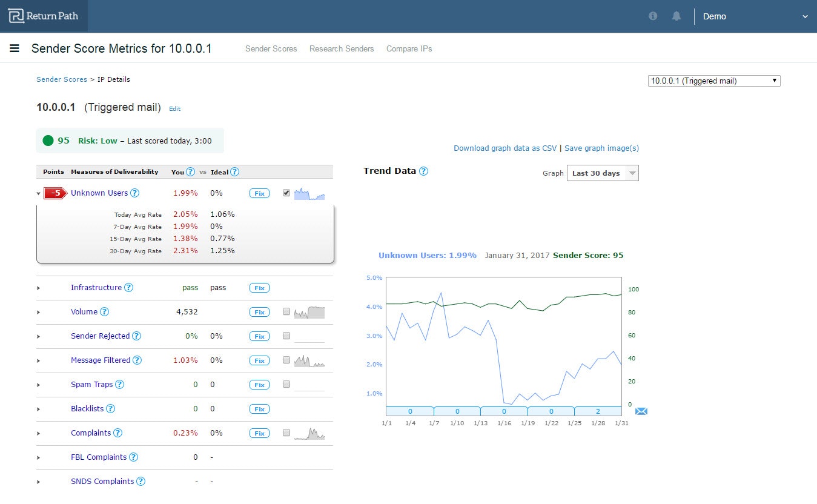Click Fix button for Spam Traps
The height and width of the screenshot is (504, 817).
pyautogui.click(x=259, y=385)
